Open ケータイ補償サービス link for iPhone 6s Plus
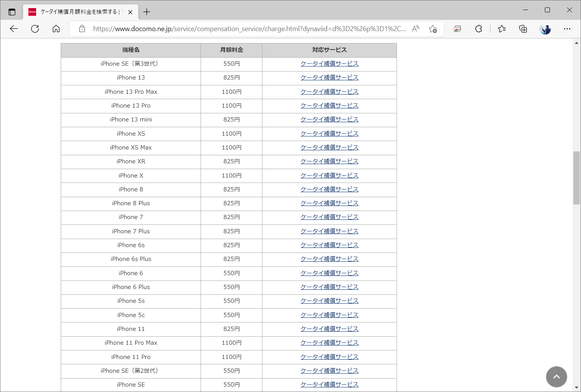 [x=329, y=259]
